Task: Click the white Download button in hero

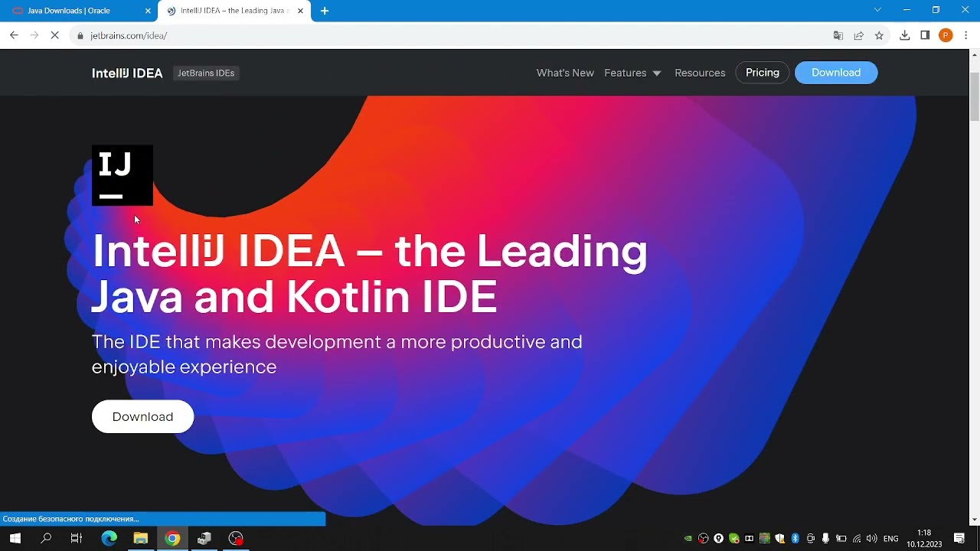Action: 142,416
